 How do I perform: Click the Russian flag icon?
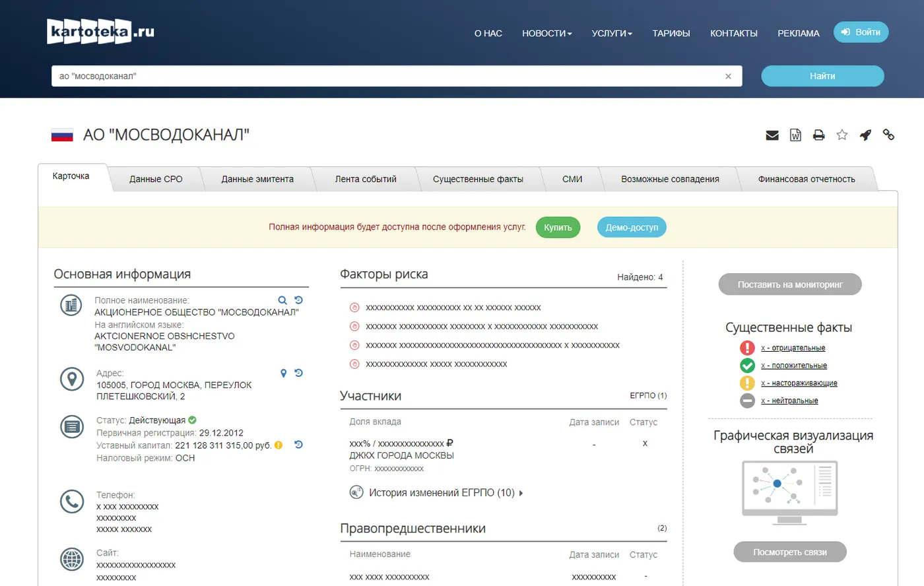pyautogui.click(x=62, y=135)
